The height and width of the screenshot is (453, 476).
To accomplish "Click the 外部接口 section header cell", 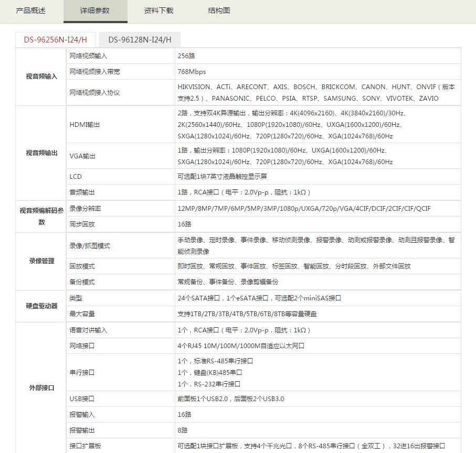I will point(41,388).
